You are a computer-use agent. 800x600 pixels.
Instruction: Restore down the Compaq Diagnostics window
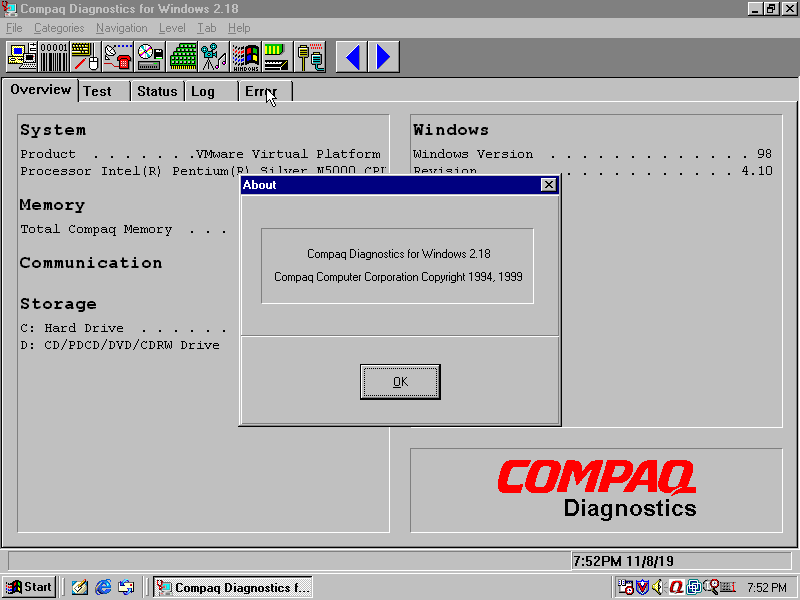[771, 9]
